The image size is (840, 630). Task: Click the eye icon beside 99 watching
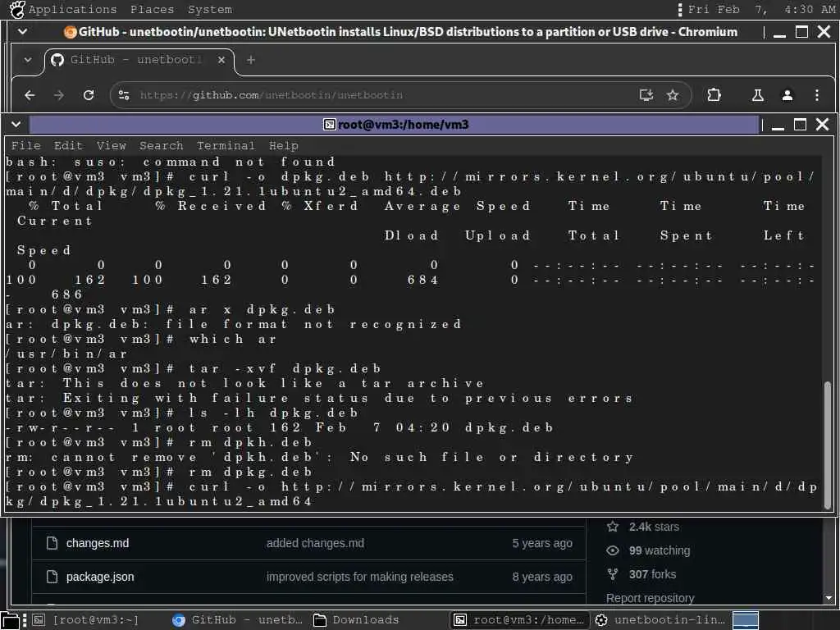point(613,550)
